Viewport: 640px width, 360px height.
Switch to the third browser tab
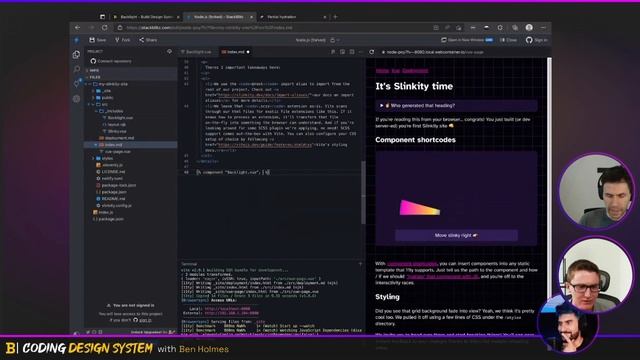click(x=292, y=17)
